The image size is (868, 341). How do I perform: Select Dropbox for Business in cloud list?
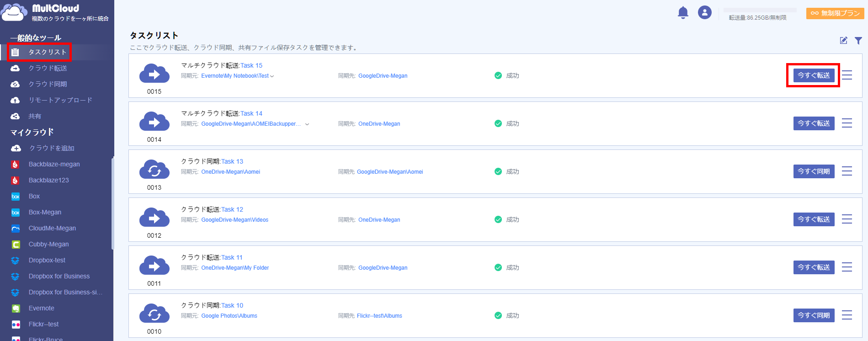click(x=59, y=276)
